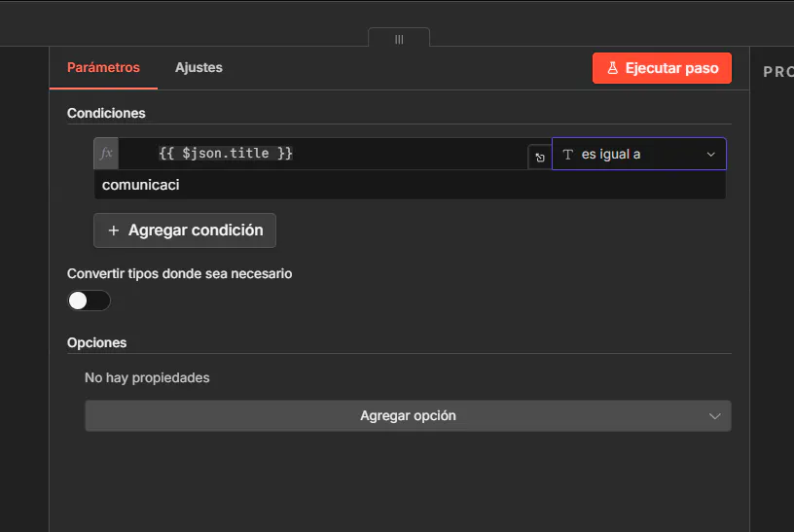Click the Ejecutar paso button
Viewport: 794px width, 532px height.
point(662,68)
